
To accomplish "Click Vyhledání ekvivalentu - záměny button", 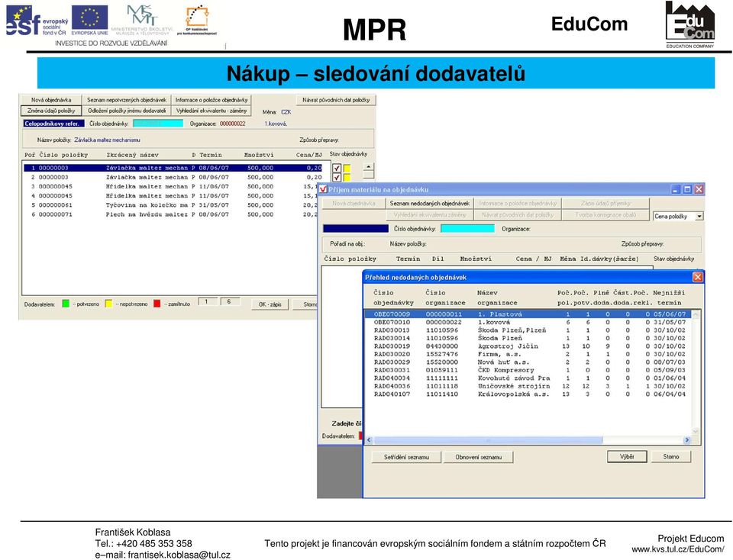I will pyautogui.click(x=212, y=111).
